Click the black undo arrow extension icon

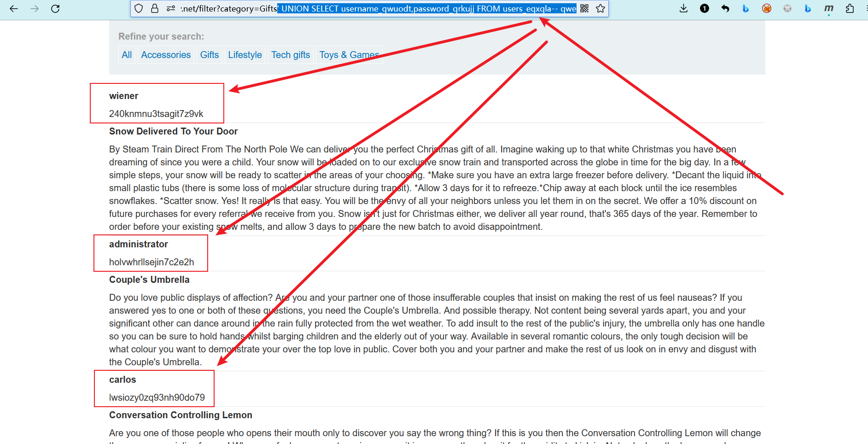click(725, 8)
